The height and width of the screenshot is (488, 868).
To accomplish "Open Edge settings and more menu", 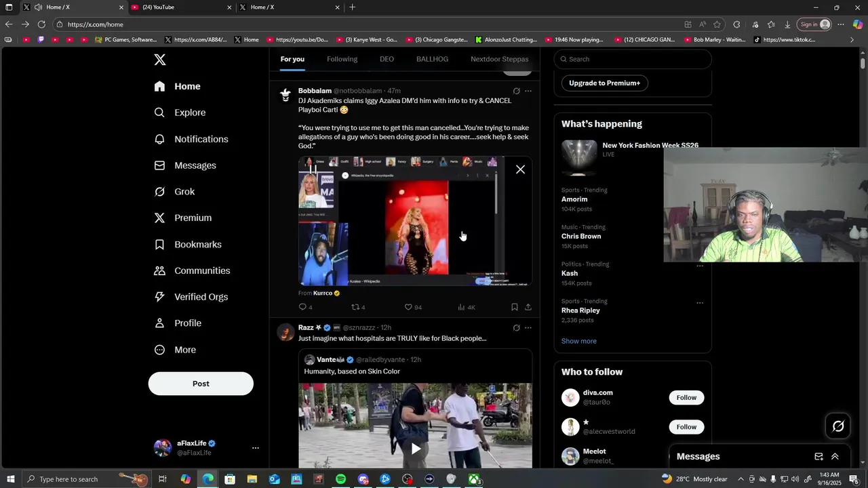I will click(841, 24).
